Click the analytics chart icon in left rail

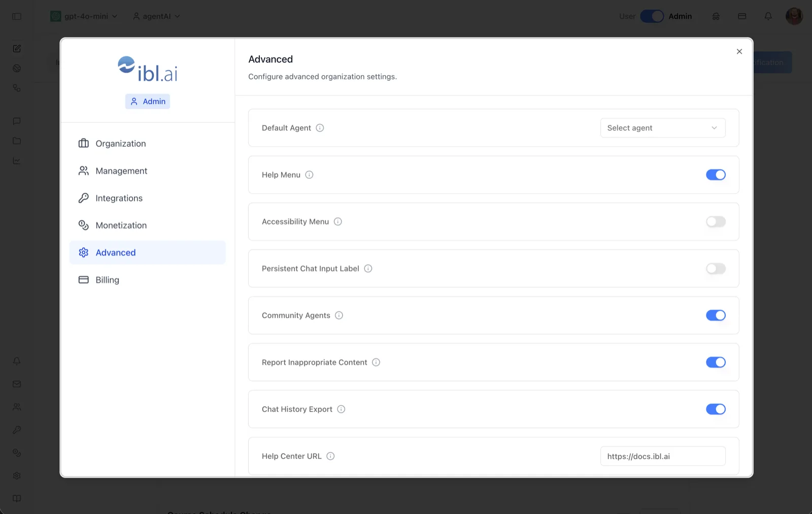(17, 160)
